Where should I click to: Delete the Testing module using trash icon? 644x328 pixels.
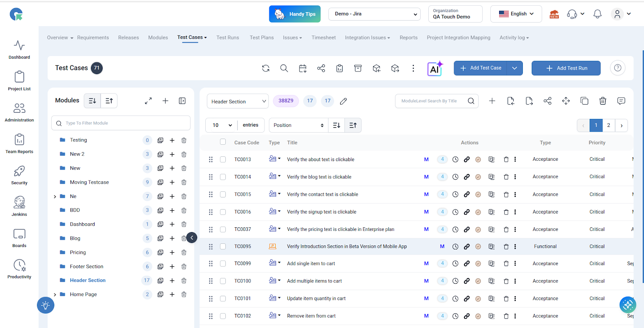click(x=184, y=140)
